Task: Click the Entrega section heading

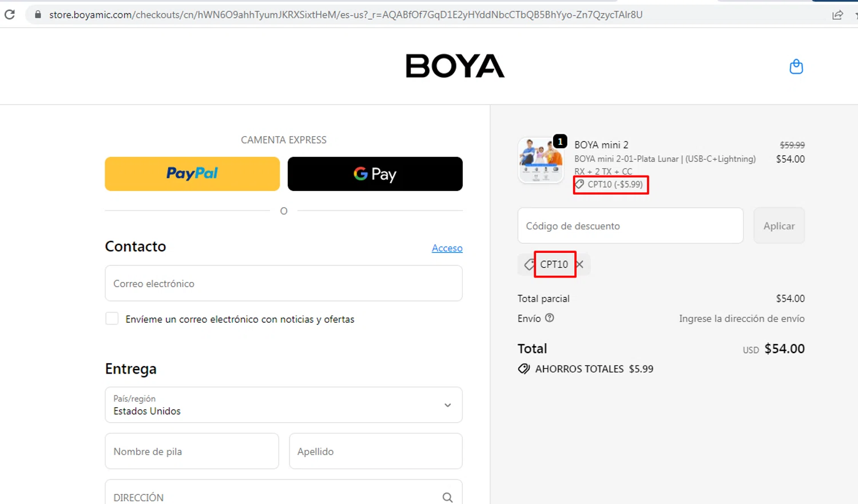Action: pyautogui.click(x=131, y=369)
